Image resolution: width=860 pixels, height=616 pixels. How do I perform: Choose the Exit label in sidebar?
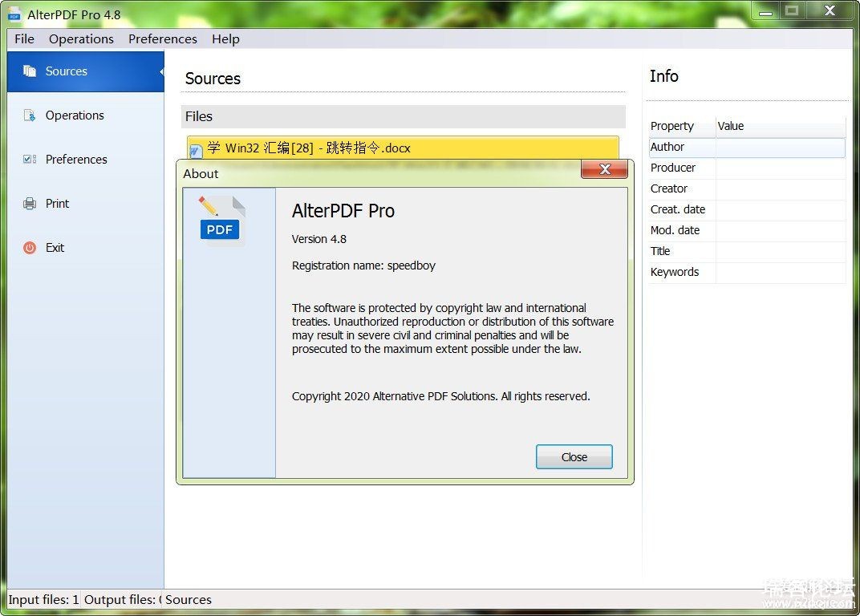[55, 248]
